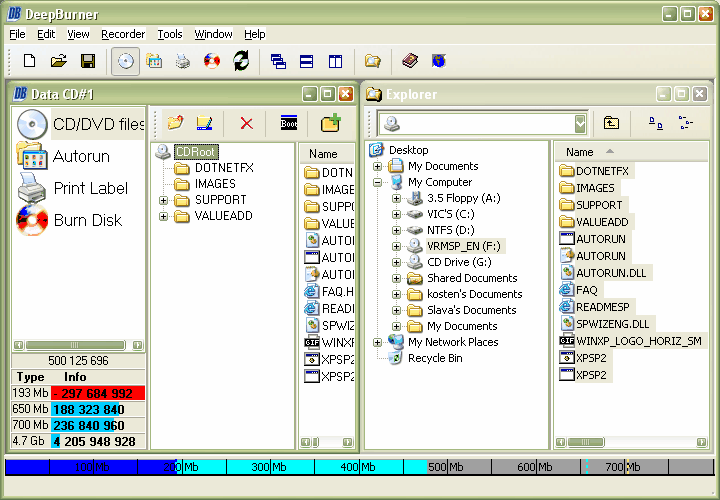Click the green refresh arrows toolbar icon
720x500 pixels.
[241, 61]
